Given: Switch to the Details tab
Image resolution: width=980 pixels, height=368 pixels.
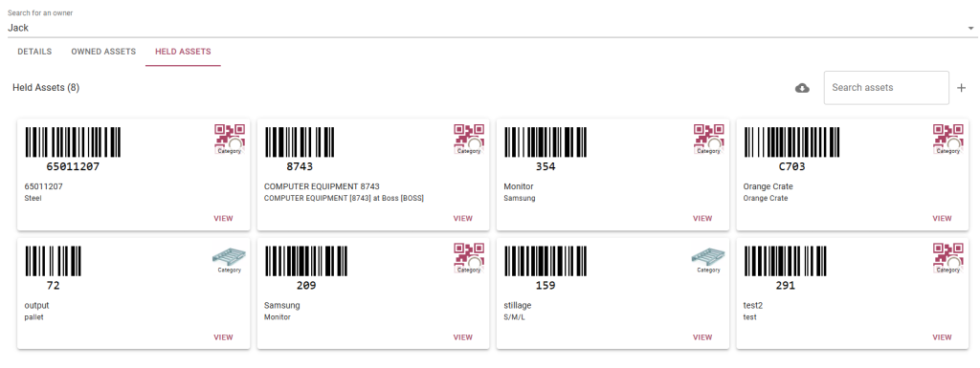Looking at the screenshot, I should [34, 52].
